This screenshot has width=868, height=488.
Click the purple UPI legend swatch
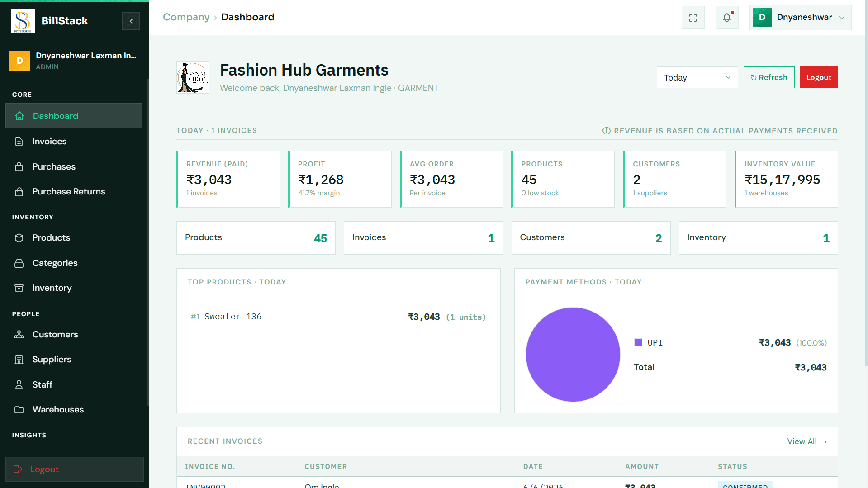638,342
